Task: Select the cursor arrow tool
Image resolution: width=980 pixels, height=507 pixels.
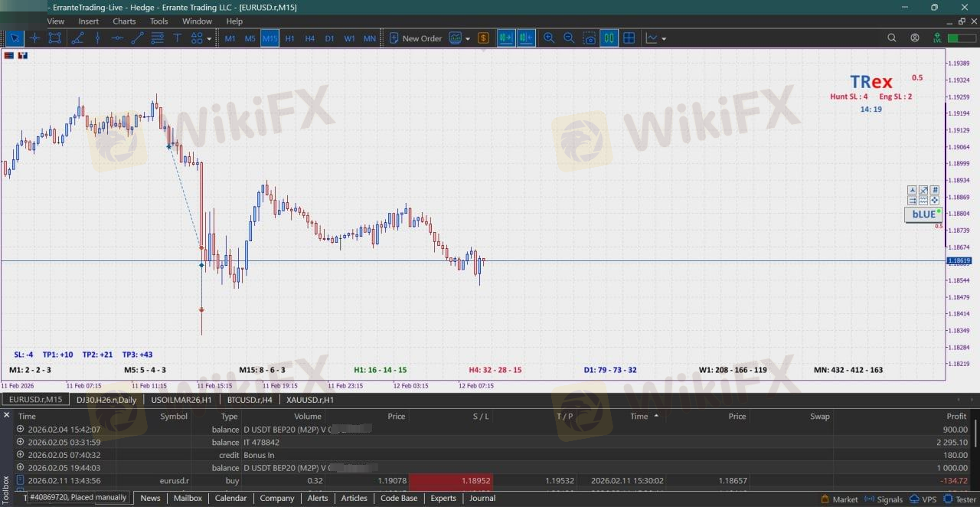Action: click(14, 38)
